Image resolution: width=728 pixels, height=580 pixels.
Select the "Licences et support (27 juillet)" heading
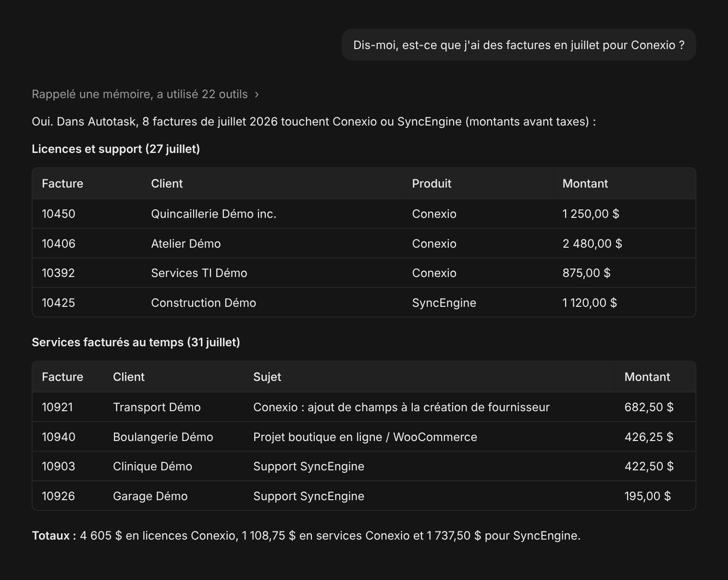[x=116, y=149]
